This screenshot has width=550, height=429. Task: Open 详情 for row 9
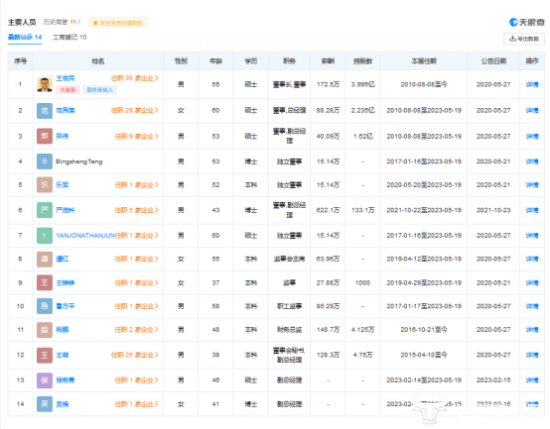(532, 283)
